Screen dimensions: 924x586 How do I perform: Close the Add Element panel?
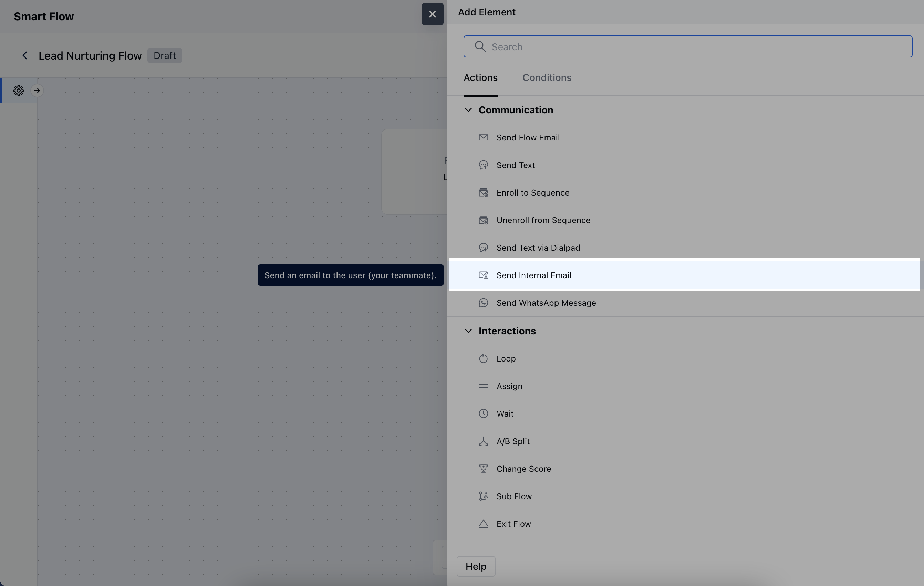click(x=432, y=14)
